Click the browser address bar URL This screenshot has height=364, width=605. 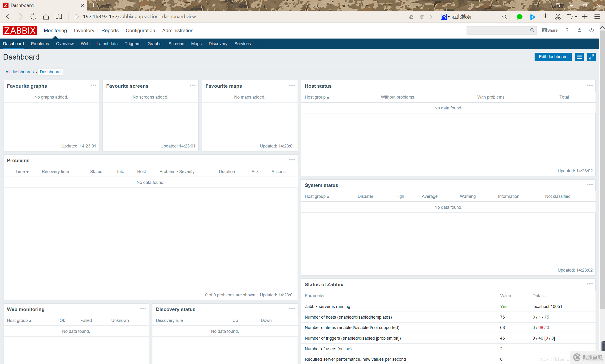139,17
